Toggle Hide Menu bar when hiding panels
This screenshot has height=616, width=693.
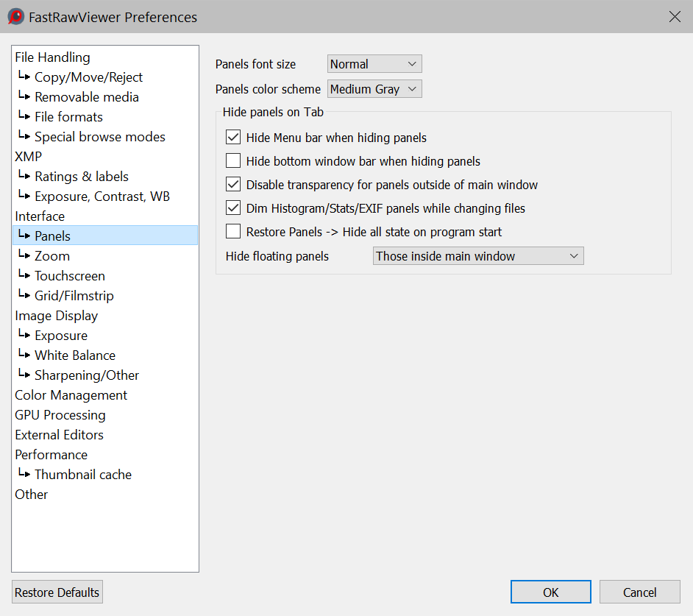[x=233, y=138]
